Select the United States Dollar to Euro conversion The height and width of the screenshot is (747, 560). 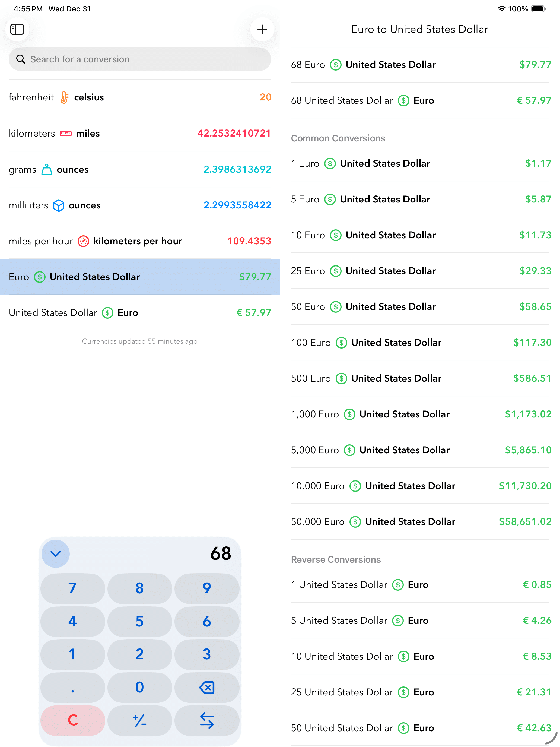point(140,313)
